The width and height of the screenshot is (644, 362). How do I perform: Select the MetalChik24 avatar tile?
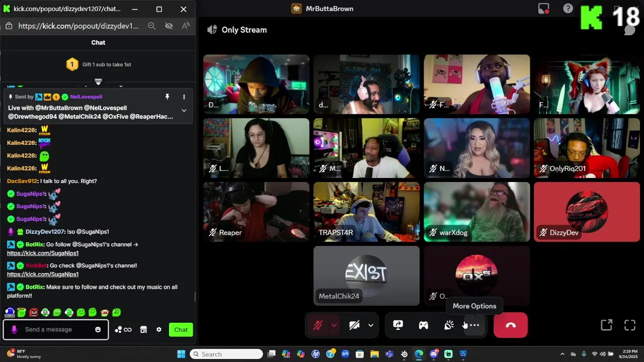pyautogui.click(x=366, y=276)
